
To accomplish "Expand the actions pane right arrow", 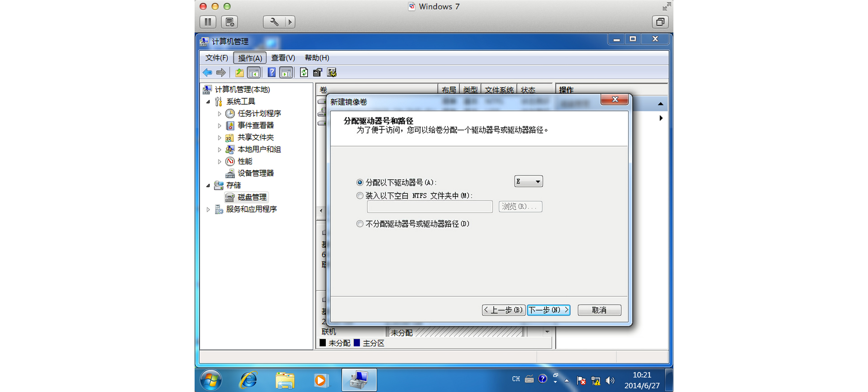I will pos(661,118).
